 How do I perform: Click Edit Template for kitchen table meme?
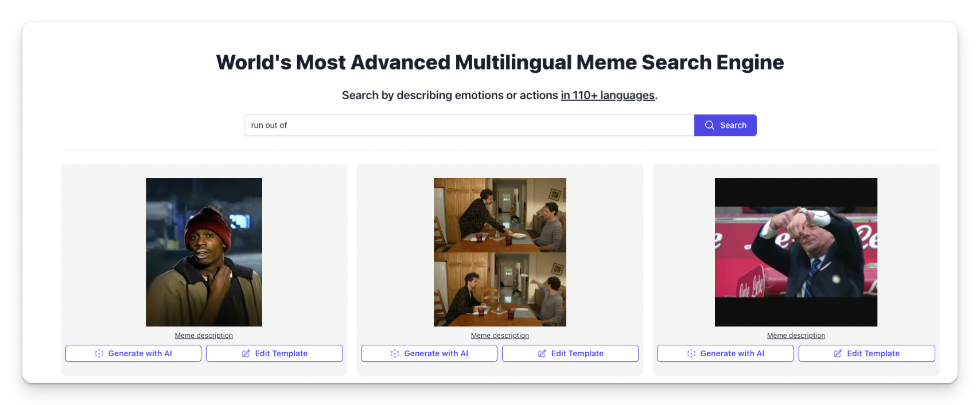(x=570, y=353)
